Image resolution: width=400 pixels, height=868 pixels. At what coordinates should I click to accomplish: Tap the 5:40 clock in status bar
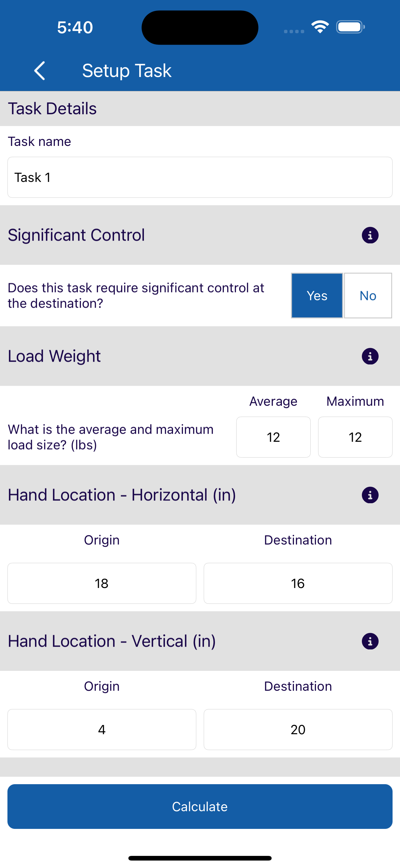[75, 27]
